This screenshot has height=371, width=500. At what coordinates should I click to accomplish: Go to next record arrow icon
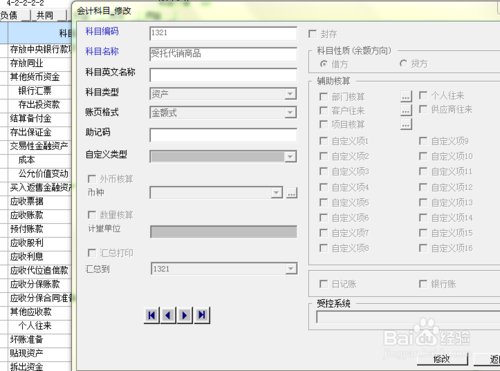pos(185,315)
